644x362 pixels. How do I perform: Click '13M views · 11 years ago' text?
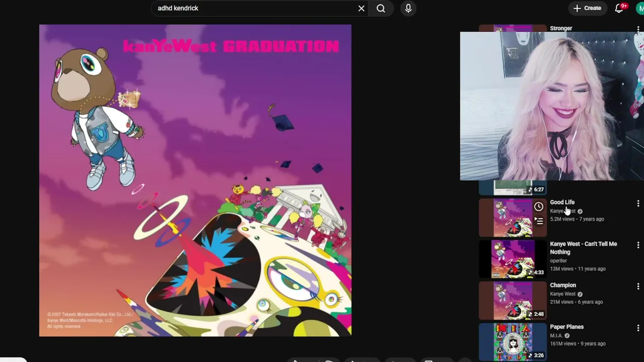coord(578,268)
